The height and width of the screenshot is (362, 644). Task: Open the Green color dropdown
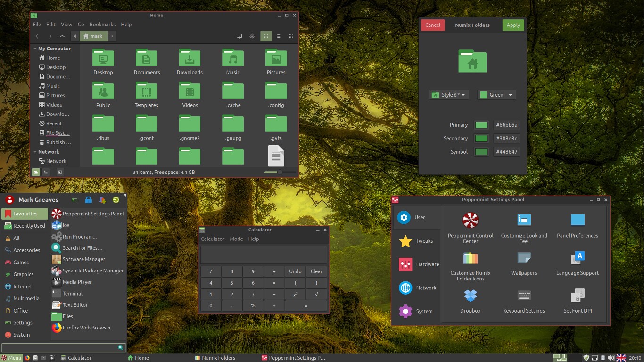coord(496,94)
